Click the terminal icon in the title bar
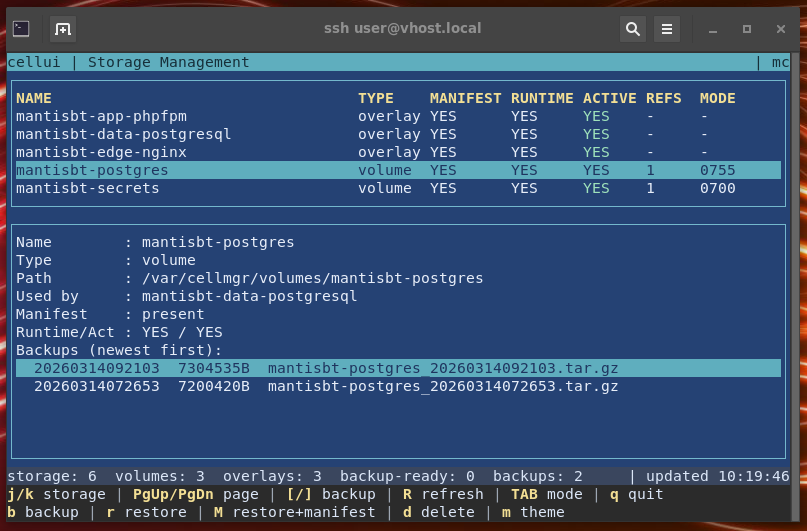Viewport: 807px width, 531px height. [21, 29]
